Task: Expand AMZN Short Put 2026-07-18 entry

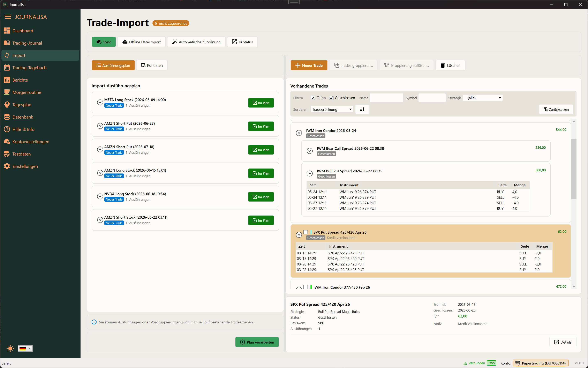Action: click(x=100, y=149)
